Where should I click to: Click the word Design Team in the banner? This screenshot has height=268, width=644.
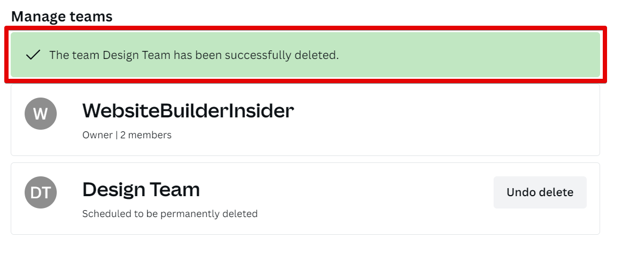(137, 55)
